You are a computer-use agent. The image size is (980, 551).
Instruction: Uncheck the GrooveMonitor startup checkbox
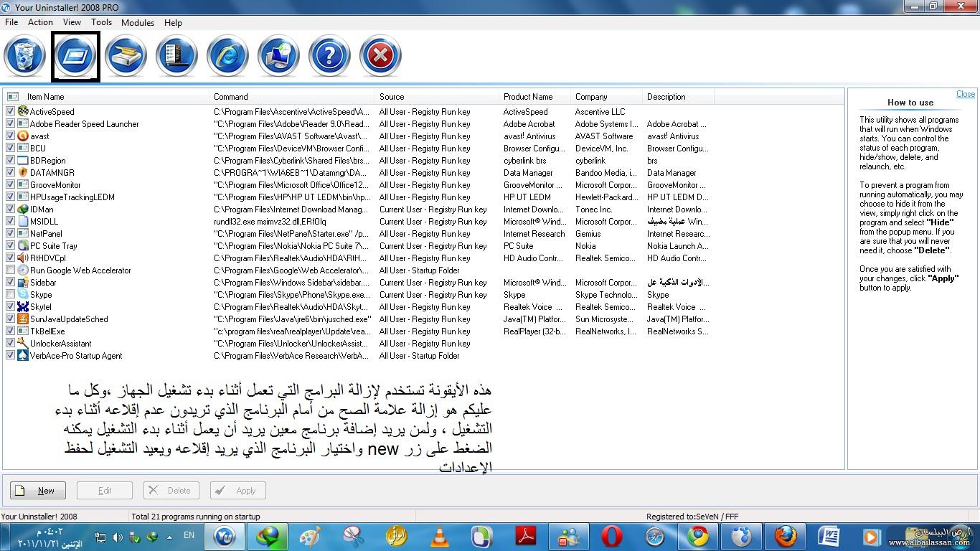point(10,184)
